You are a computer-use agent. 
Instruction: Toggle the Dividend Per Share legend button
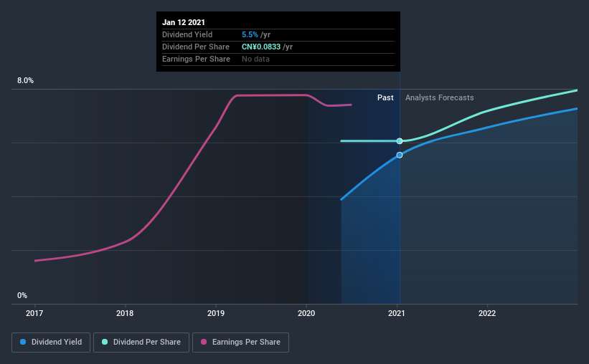(141, 343)
